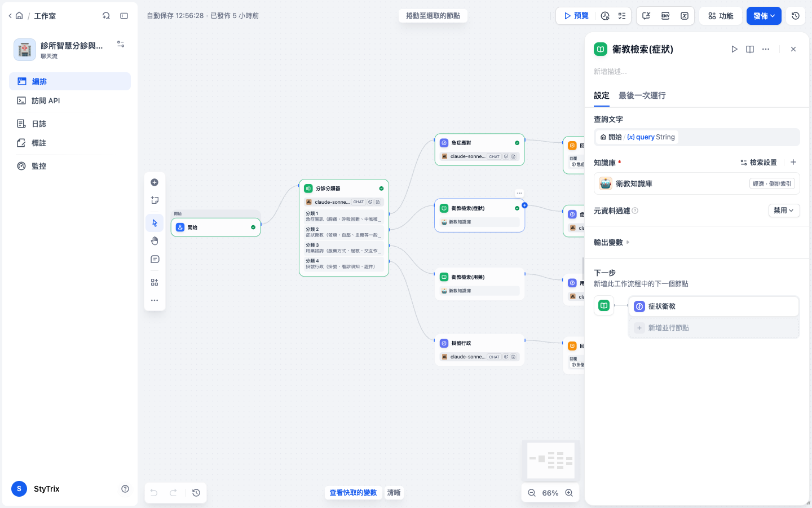Image resolution: width=812 pixels, height=508 pixels.
Task: Zoom in on the canvas
Action: (569, 493)
